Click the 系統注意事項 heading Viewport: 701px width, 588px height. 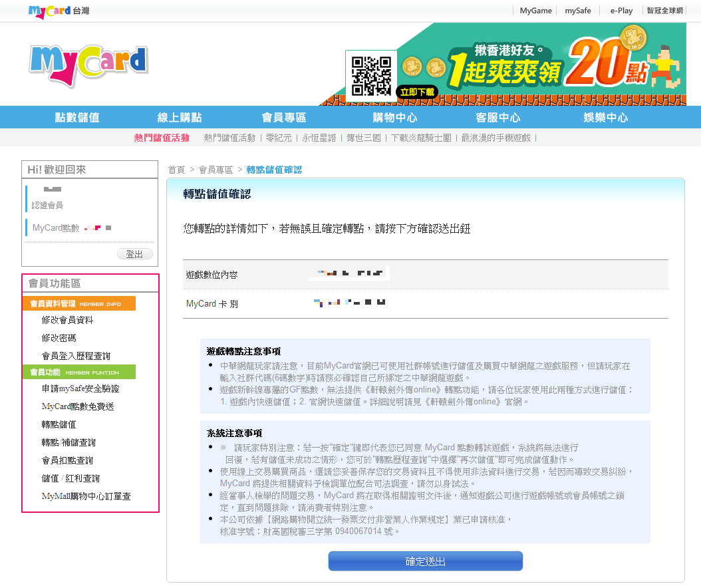(234, 433)
